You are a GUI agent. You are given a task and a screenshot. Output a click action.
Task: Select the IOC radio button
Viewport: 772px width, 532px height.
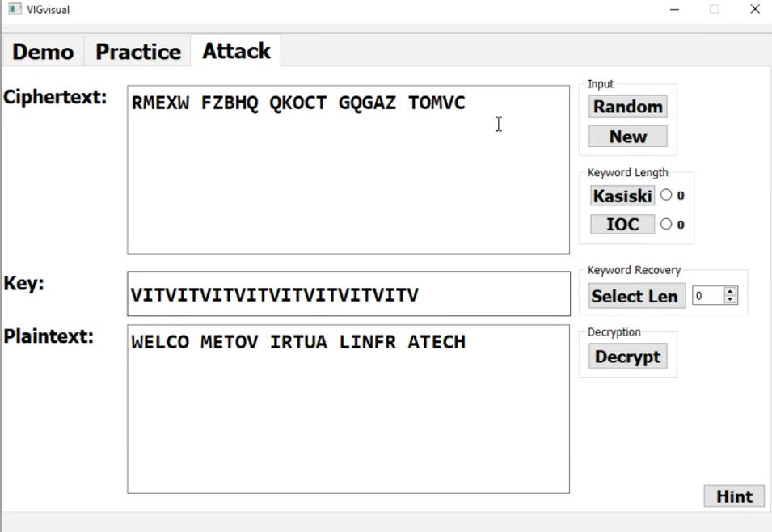pos(666,224)
